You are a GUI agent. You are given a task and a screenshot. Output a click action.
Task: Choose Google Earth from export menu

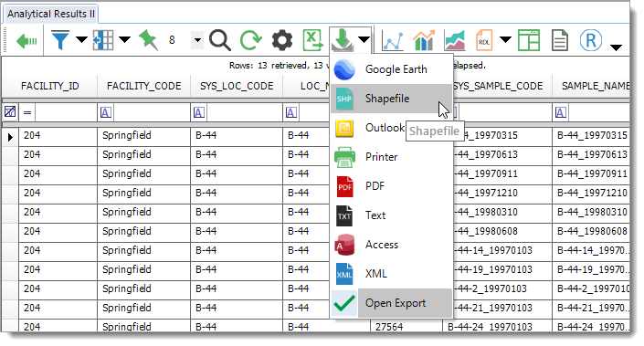[x=391, y=69]
